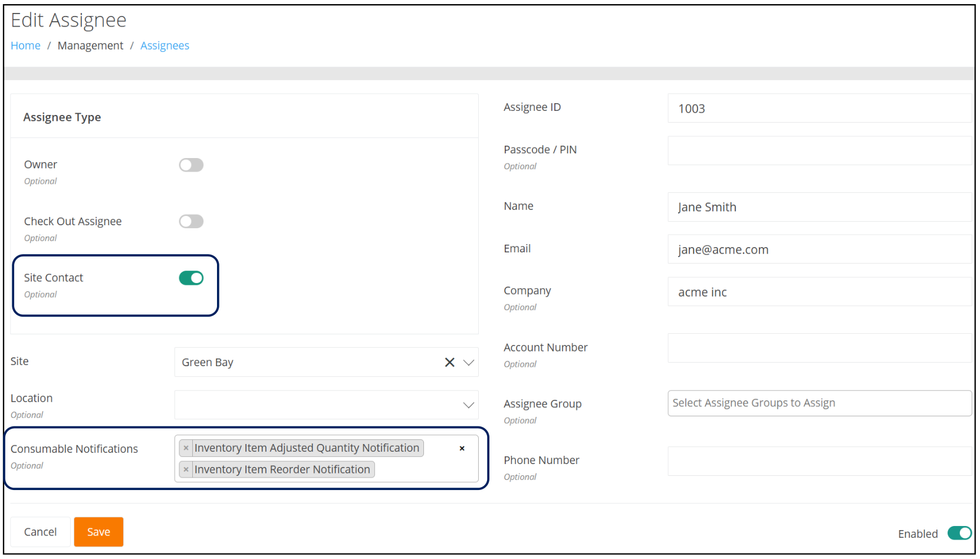Remove Inventory Item Reorder Notification tag
This screenshot has height=559, width=980.
[x=186, y=469]
